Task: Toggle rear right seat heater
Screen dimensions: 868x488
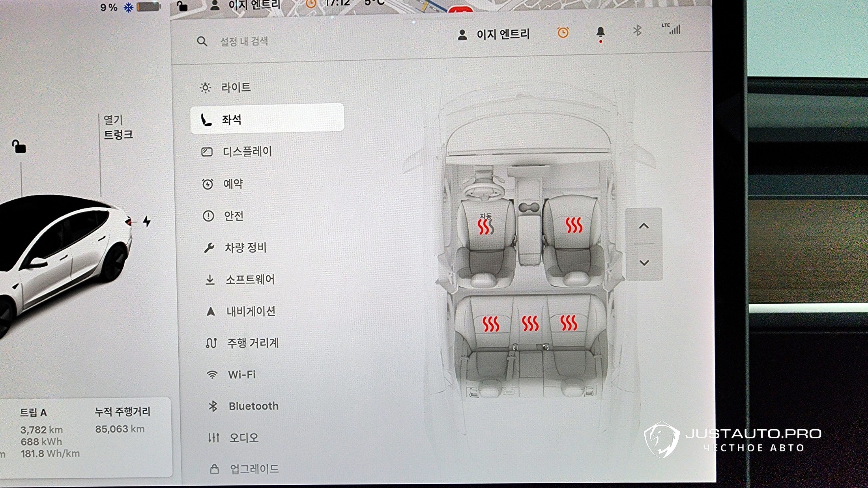Action: (x=569, y=322)
